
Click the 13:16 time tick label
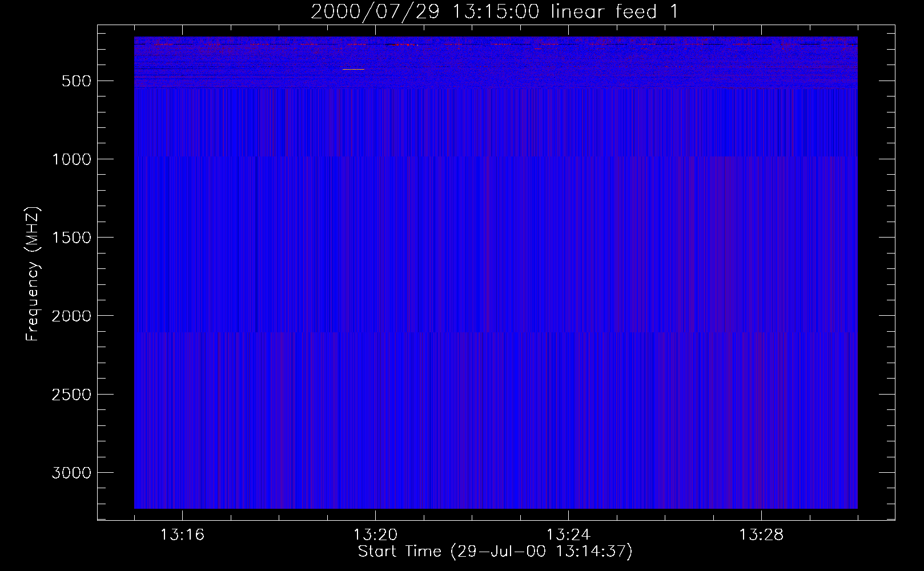182,535
